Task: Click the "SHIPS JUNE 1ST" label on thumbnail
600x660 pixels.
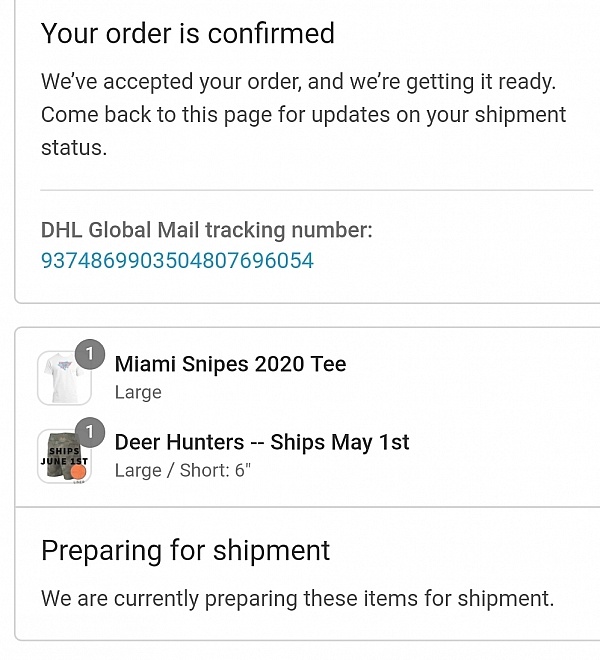Action: (x=64, y=456)
